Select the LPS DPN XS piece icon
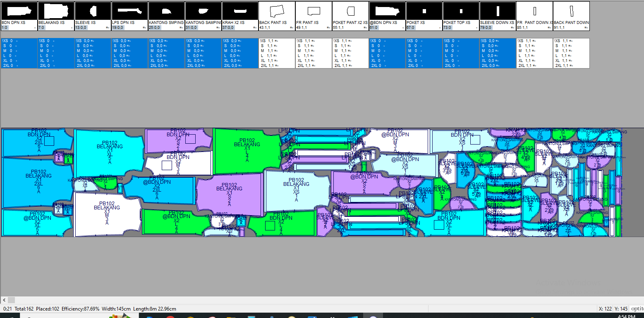This screenshot has height=318, width=644. 129,11
